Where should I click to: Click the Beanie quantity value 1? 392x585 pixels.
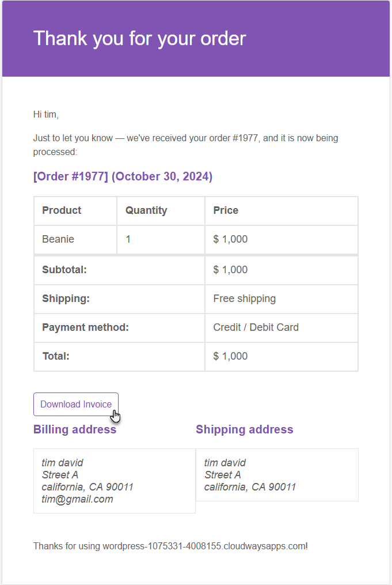pyautogui.click(x=128, y=239)
